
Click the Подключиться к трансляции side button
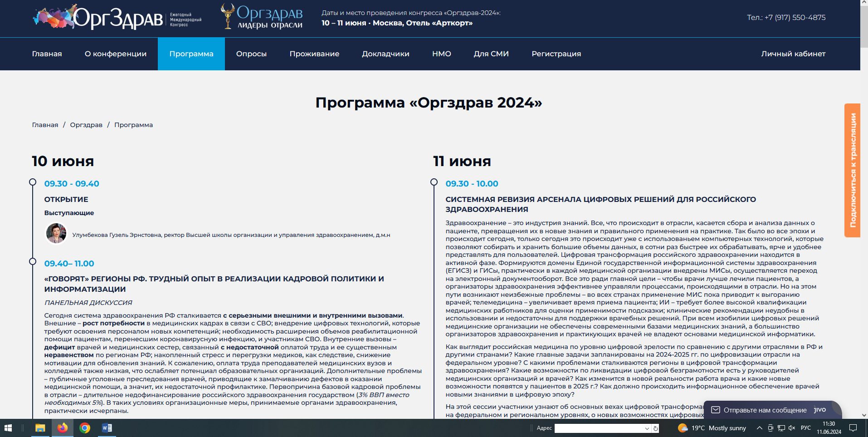point(852,170)
